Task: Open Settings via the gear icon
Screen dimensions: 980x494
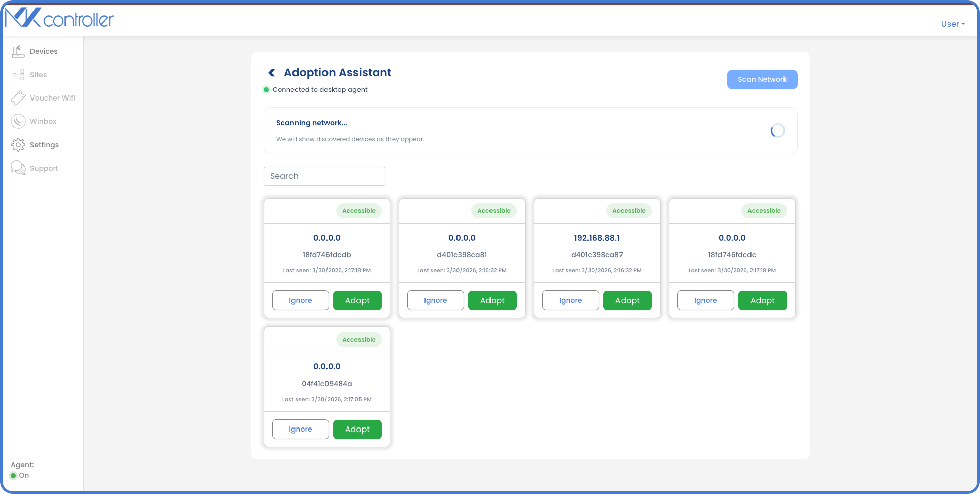Action: tap(18, 144)
